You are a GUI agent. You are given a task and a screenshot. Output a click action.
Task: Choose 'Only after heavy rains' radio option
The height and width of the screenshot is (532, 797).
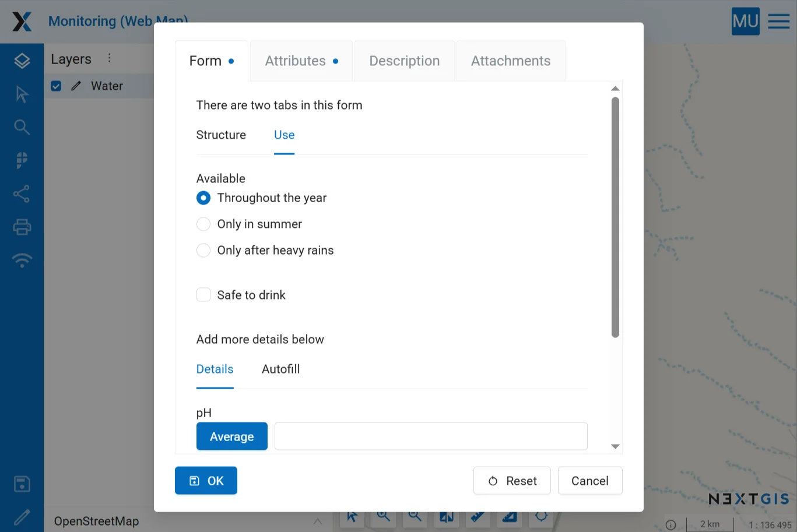[203, 251]
